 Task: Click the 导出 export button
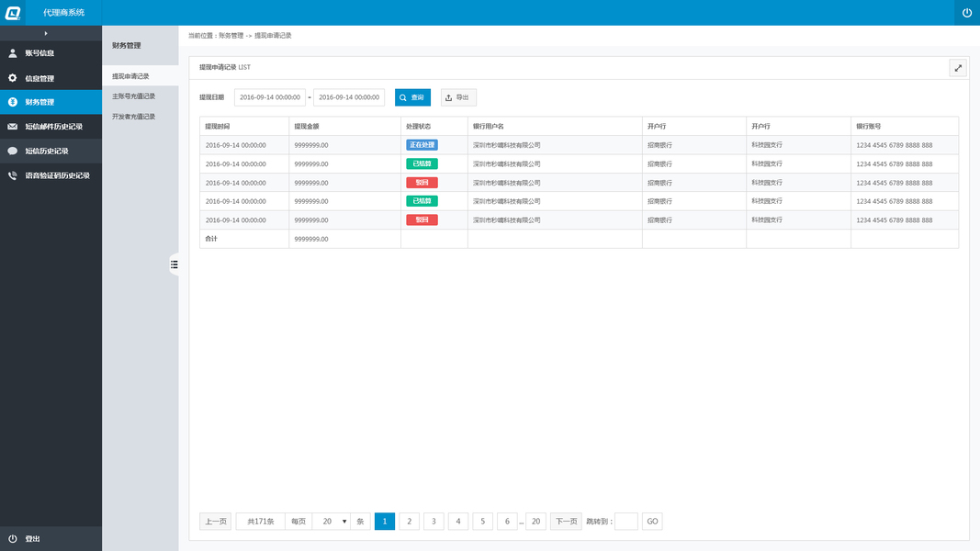tap(458, 97)
